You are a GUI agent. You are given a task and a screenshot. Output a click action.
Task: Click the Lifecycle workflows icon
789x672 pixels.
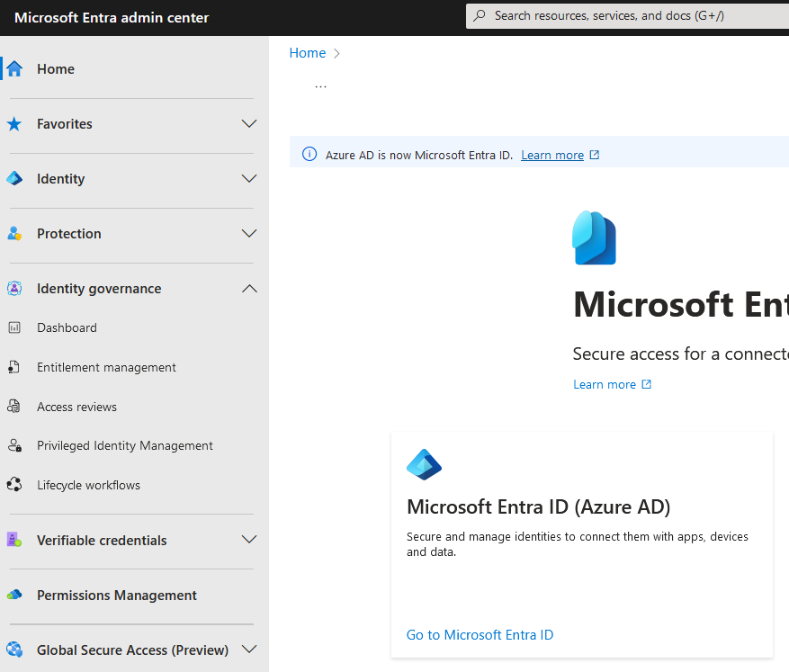coord(14,484)
